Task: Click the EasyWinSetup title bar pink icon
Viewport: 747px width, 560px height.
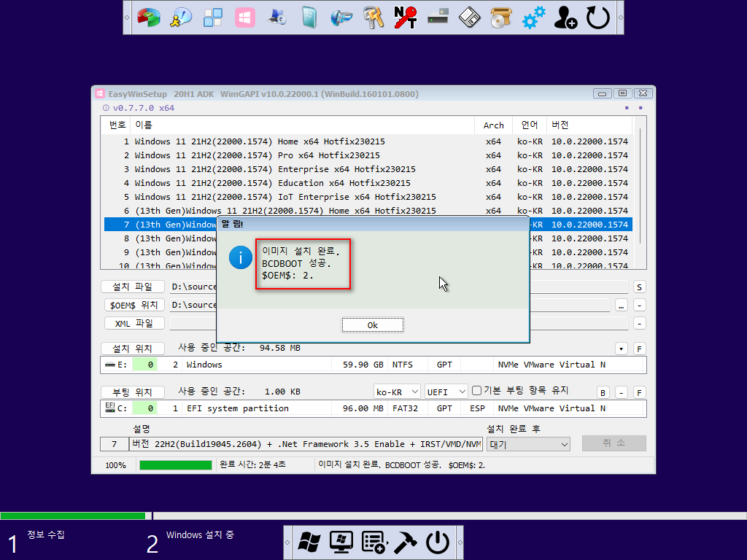Action: (x=99, y=94)
